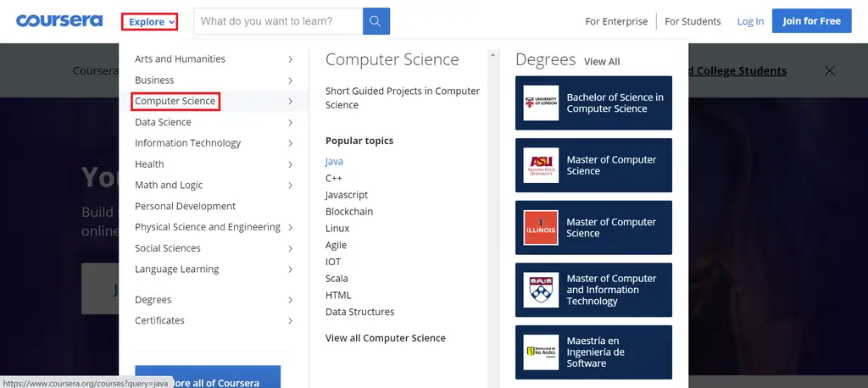Expand Physical Science and Engineering chevron
This screenshot has height=388, width=868.
290,228
